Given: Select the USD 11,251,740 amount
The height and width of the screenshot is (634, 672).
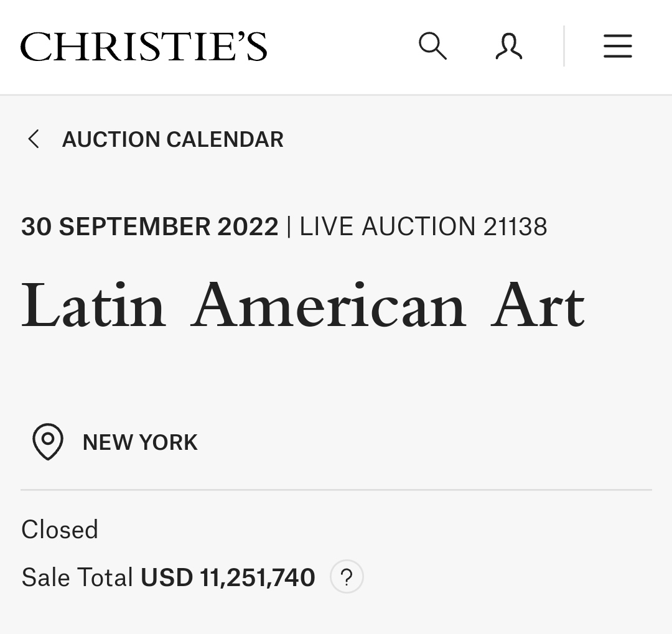Looking at the screenshot, I should pyautogui.click(x=228, y=577).
